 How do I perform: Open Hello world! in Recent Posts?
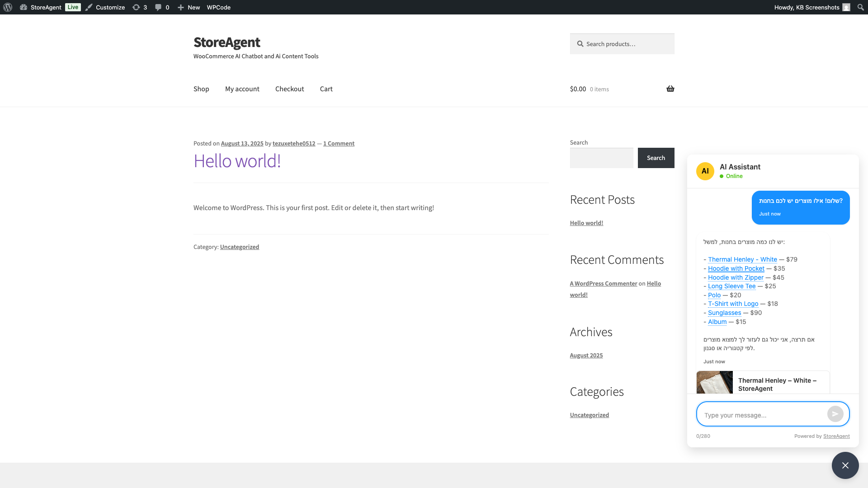tap(586, 223)
